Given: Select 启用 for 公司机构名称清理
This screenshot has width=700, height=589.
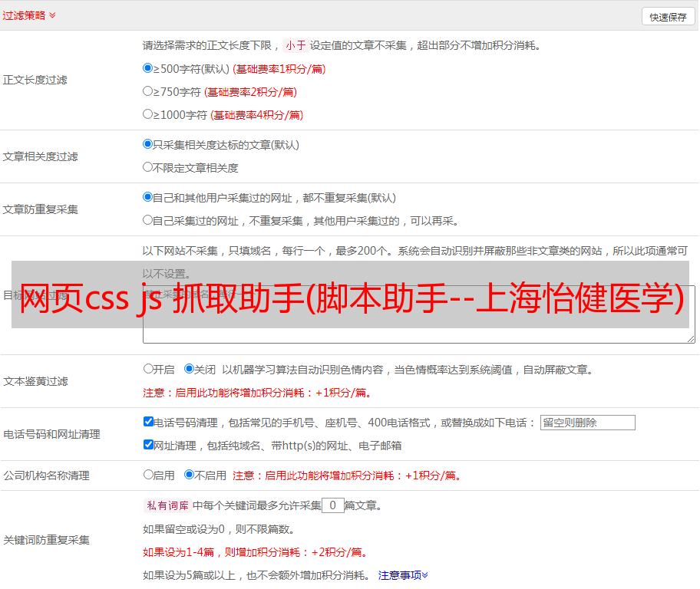Looking at the screenshot, I should [148, 474].
